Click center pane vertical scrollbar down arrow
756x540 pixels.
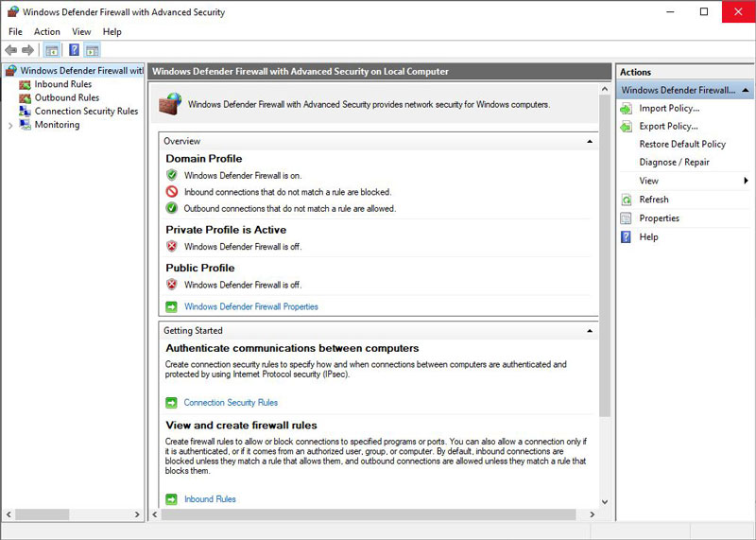[x=605, y=502]
